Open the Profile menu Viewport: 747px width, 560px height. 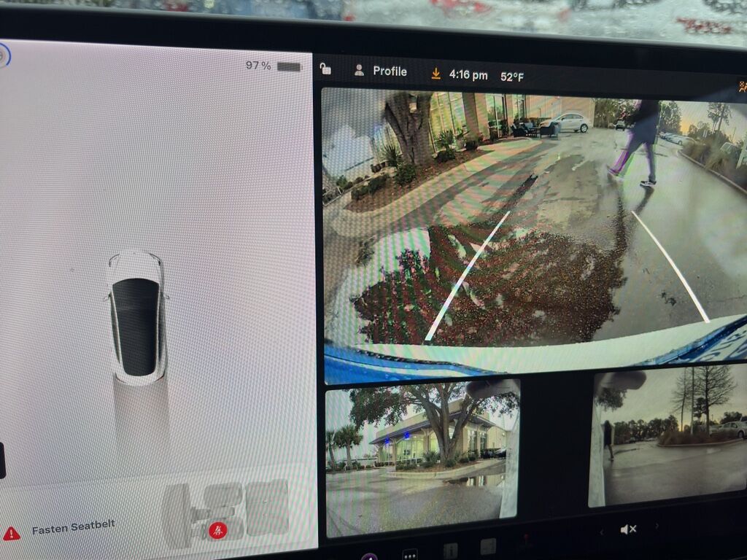[x=391, y=72]
